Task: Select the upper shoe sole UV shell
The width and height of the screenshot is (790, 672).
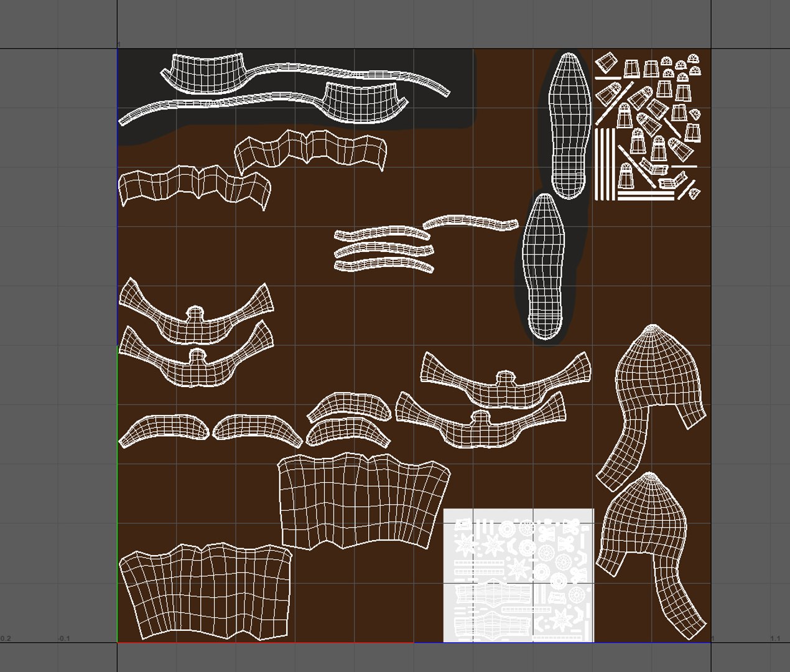Action: pyautogui.click(x=570, y=126)
